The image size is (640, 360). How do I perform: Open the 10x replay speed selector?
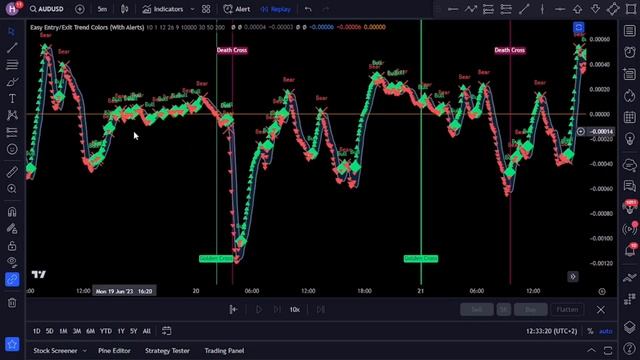[295, 310]
